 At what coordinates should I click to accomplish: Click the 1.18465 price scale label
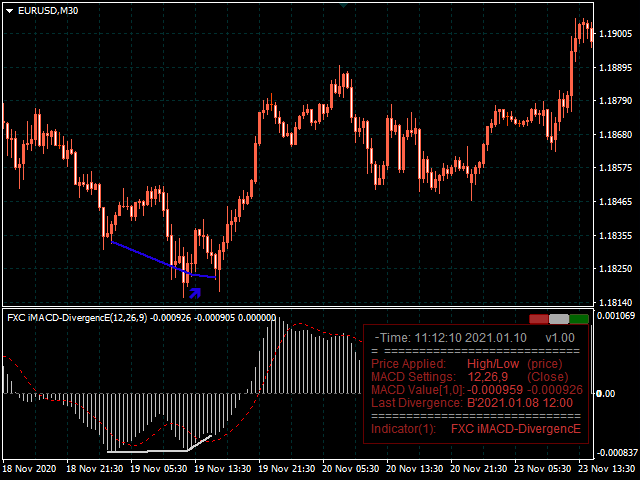[616, 202]
